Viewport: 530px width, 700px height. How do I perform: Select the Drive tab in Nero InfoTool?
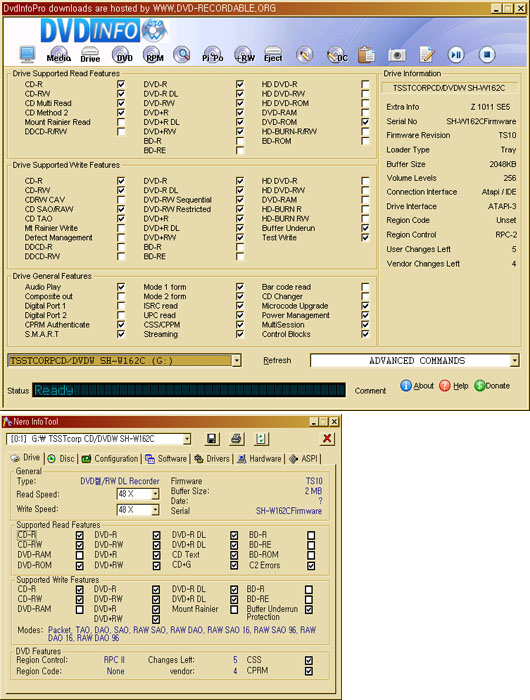point(26,458)
